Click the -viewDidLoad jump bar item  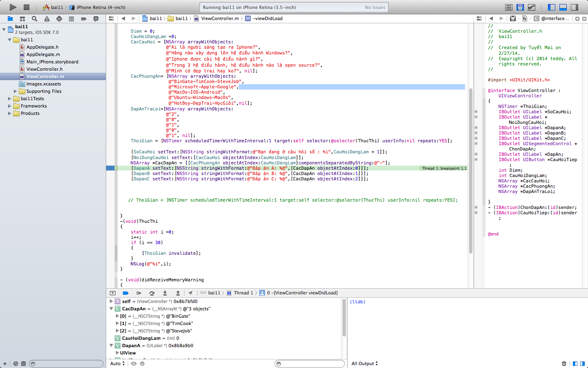point(264,18)
